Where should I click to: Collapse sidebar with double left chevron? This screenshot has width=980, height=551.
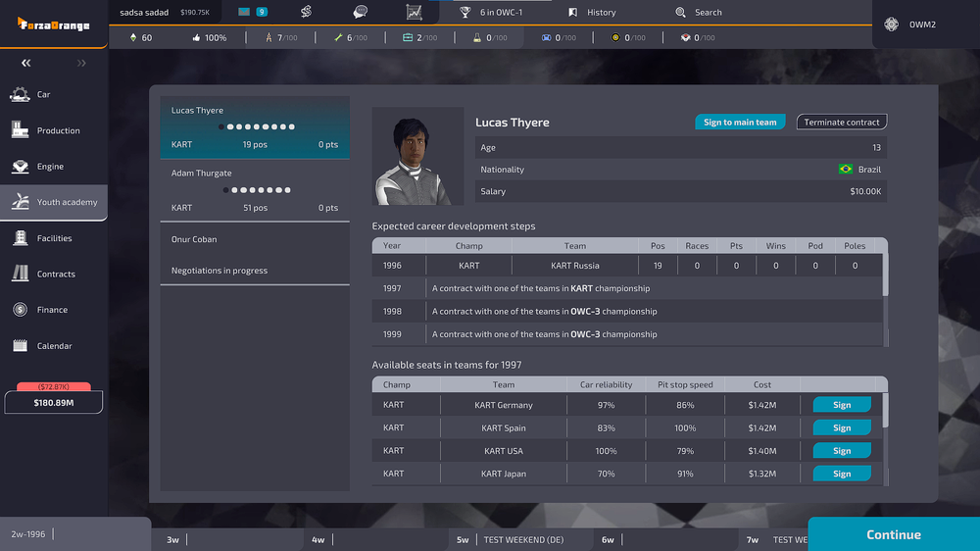pos(25,63)
